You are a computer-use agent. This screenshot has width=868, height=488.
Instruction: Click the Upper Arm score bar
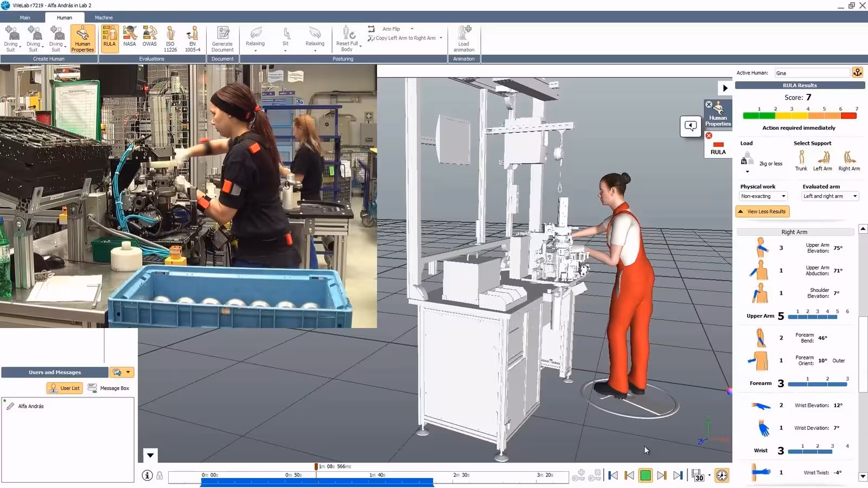pyautogui.click(x=813, y=317)
